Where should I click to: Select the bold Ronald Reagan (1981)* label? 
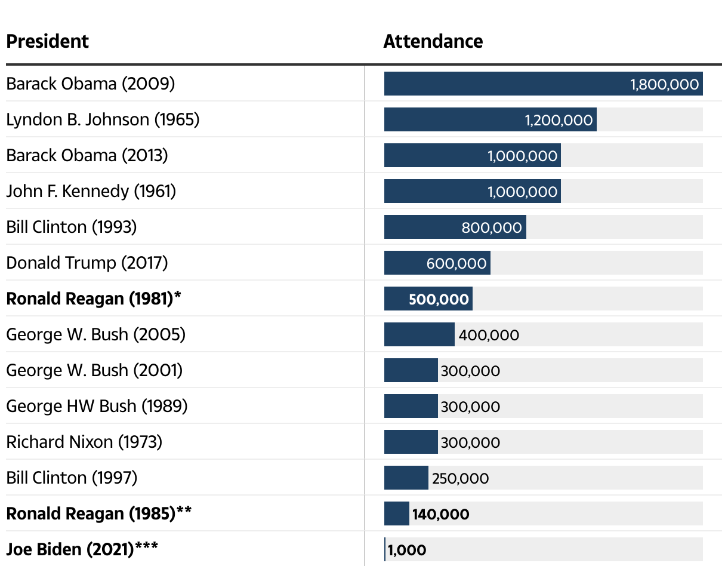click(x=94, y=299)
